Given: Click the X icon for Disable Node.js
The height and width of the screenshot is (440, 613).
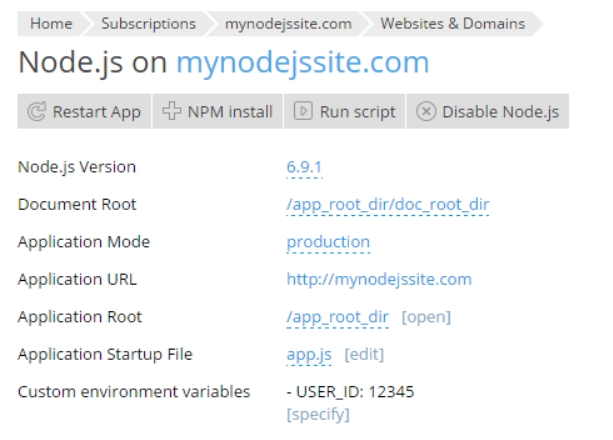Looking at the screenshot, I should [x=424, y=112].
